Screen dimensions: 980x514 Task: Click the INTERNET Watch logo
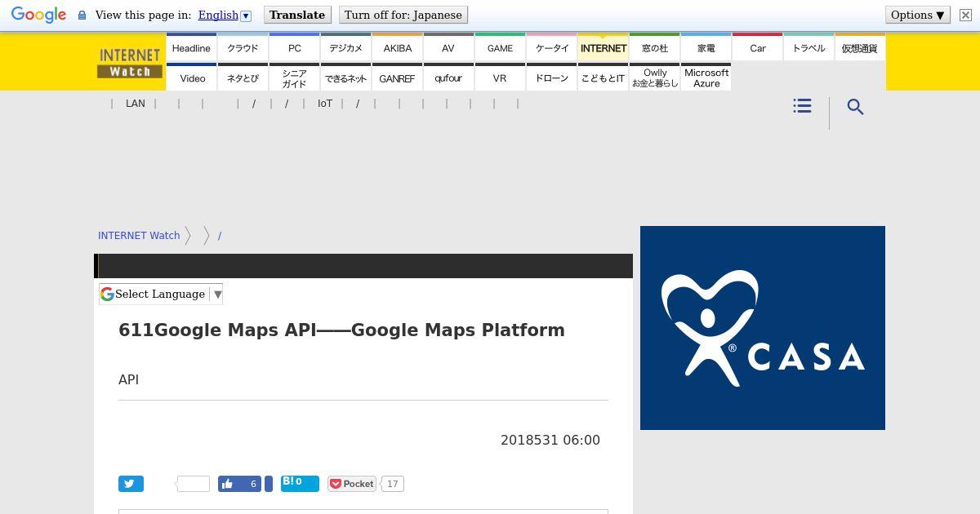pyautogui.click(x=129, y=63)
